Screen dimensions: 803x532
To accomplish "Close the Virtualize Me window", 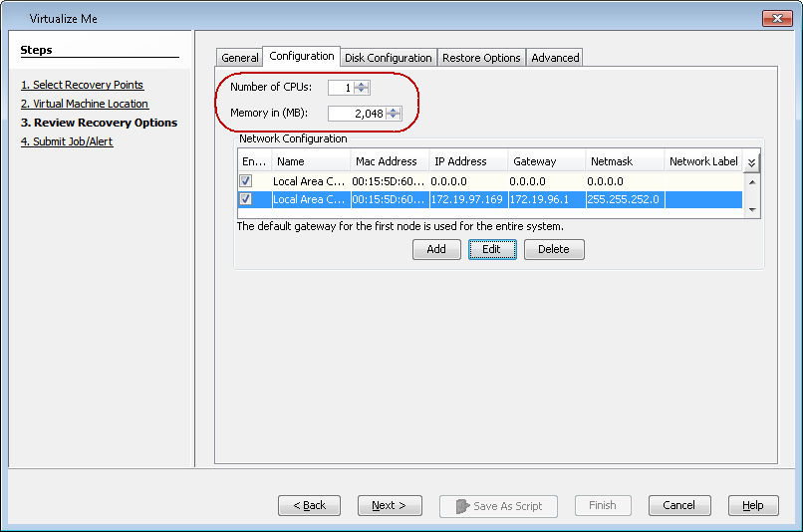I will [777, 19].
